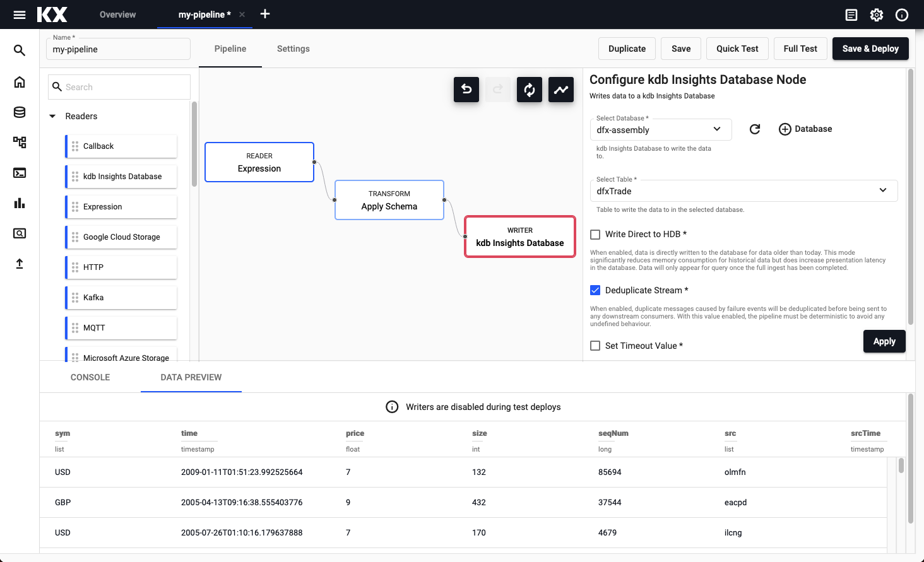The image size is (924, 562).
Task: Click the seqNum value 85694
Action: coord(610,472)
